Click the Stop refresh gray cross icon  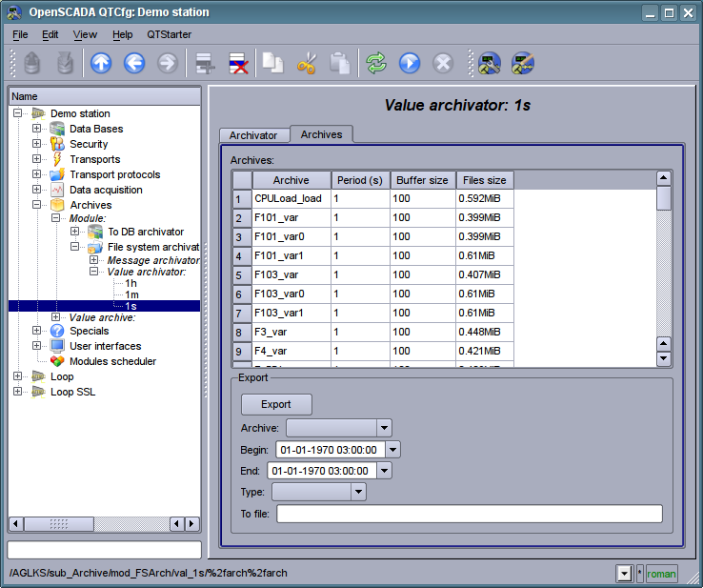(443, 63)
